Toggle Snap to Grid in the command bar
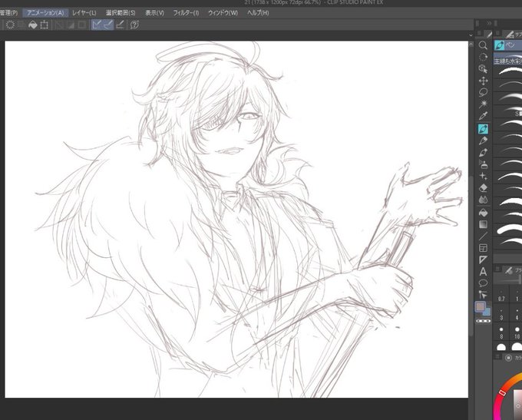The width and height of the screenshot is (522, 420). pos(121,25)
